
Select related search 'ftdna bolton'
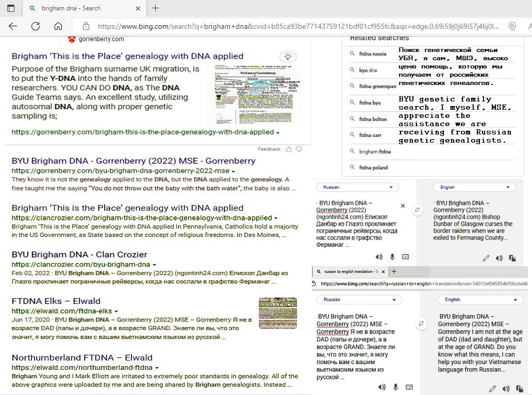click(373, 119)
